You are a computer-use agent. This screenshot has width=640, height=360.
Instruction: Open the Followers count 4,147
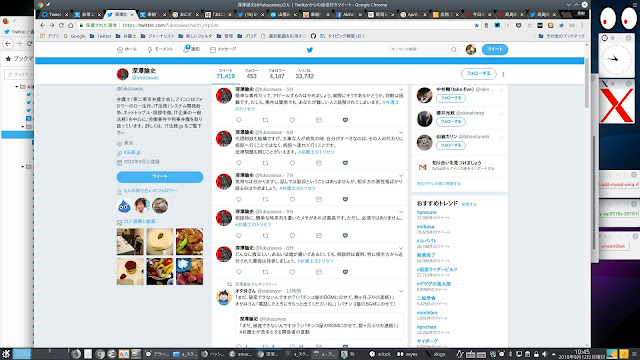point(277,74)
